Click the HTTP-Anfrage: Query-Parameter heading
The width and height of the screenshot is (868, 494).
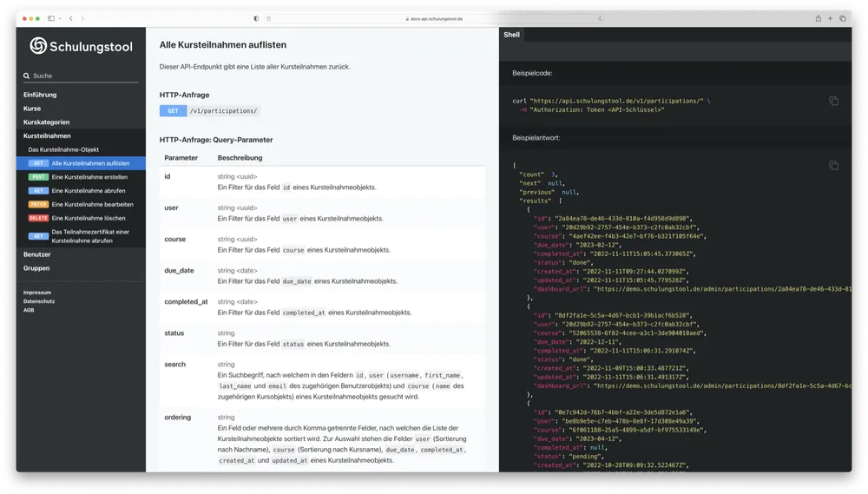click(x=216, y=140)
